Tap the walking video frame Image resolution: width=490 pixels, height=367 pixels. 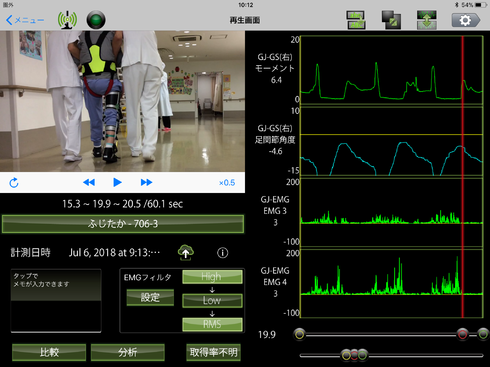tap(122, 101)
